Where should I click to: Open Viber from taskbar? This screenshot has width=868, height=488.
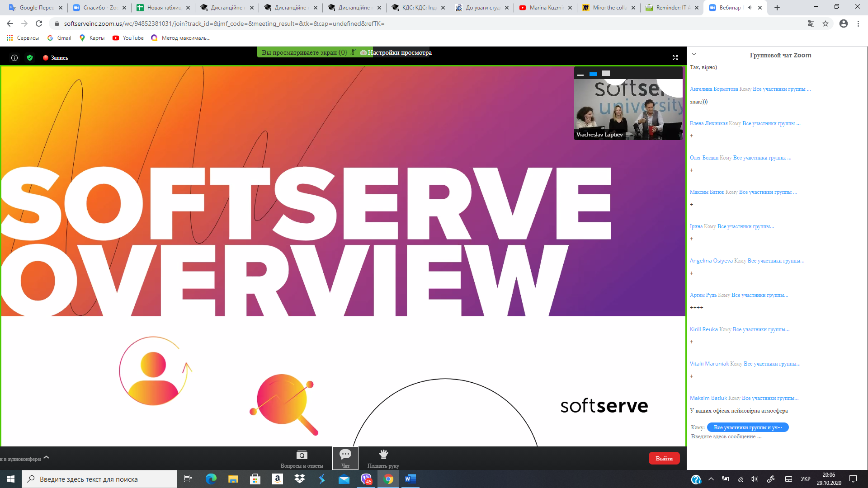pyautogui.click(x=366, y=479)
